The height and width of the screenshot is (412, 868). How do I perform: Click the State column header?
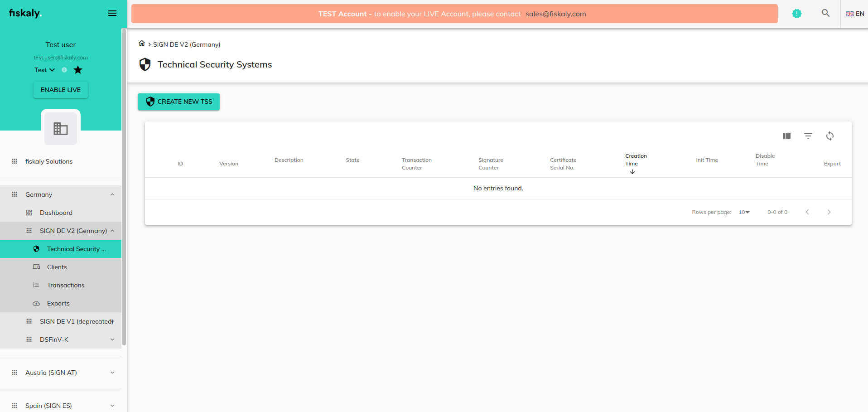tap(352, 160)
